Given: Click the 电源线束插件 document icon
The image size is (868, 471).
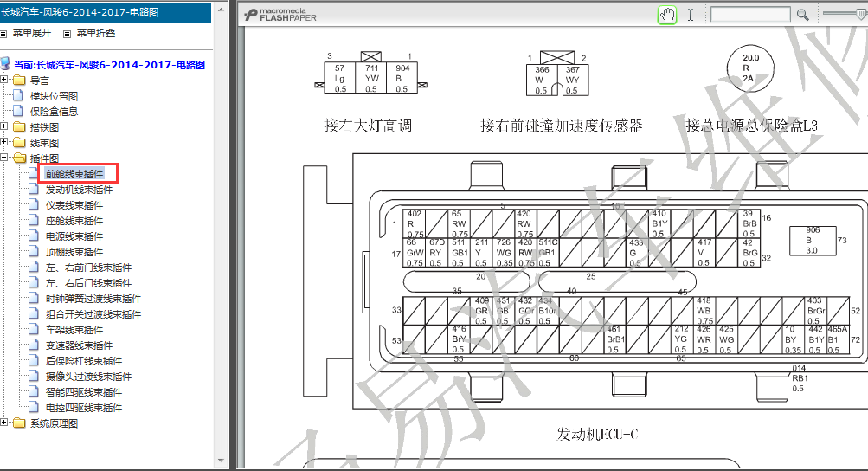Looking at the screenshot, I should pyautogui.click(x=33, y=235).
